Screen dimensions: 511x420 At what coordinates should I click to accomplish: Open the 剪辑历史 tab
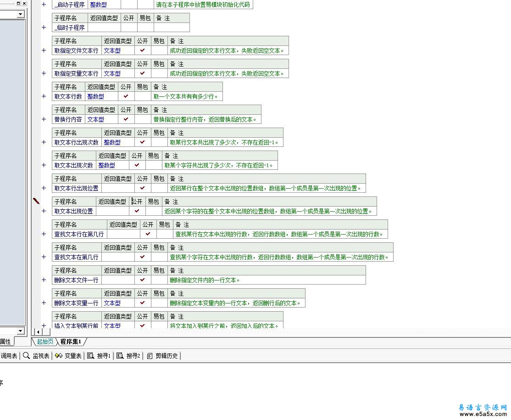(163, 356)
